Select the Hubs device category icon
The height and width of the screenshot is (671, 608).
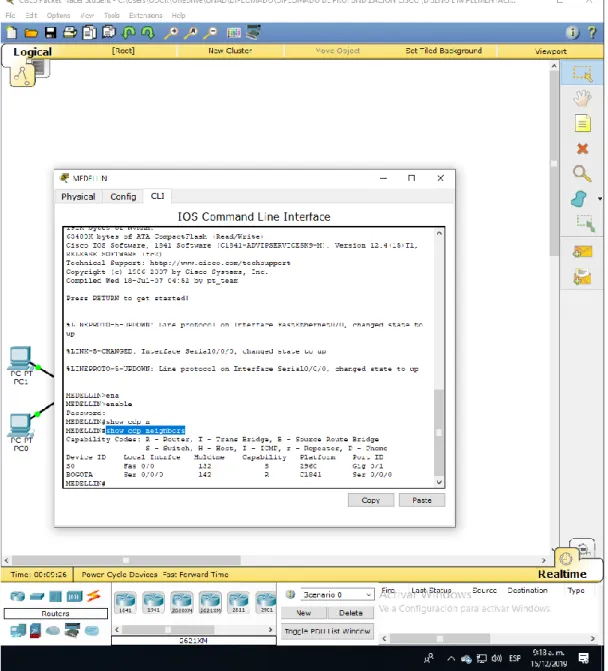click(55, 596)
